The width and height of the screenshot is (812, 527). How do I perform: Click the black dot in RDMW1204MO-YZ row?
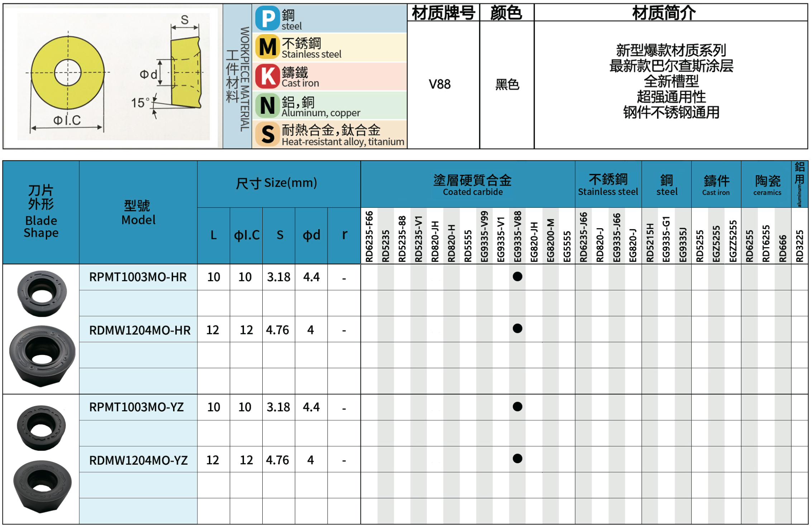click(517, 459)
